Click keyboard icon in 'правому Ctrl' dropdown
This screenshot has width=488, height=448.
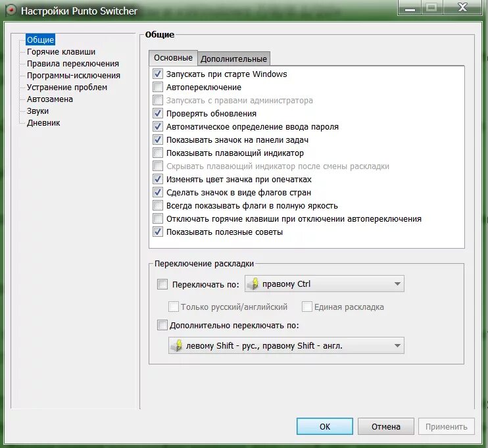tap(255, 284)
